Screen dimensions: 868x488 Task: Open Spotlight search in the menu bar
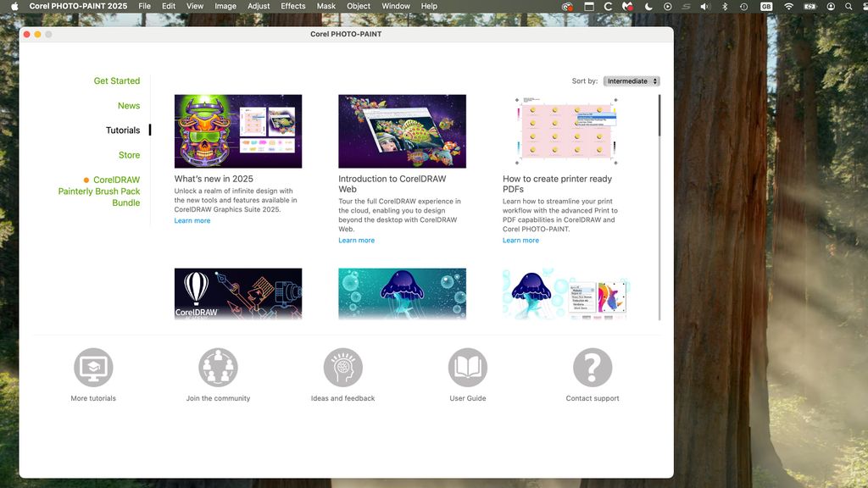coord(848,7)
